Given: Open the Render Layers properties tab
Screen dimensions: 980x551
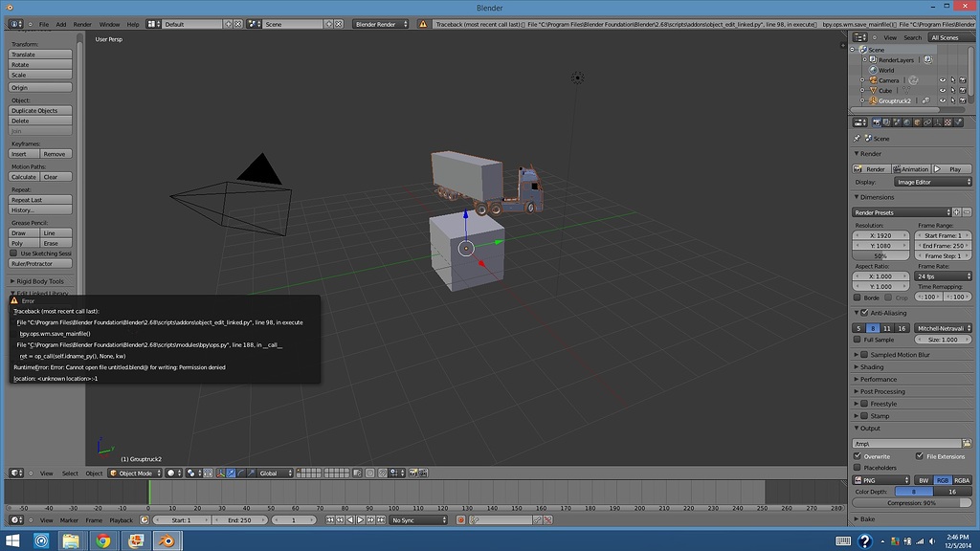Looking at the screenshot, I should tap(886, 122).
